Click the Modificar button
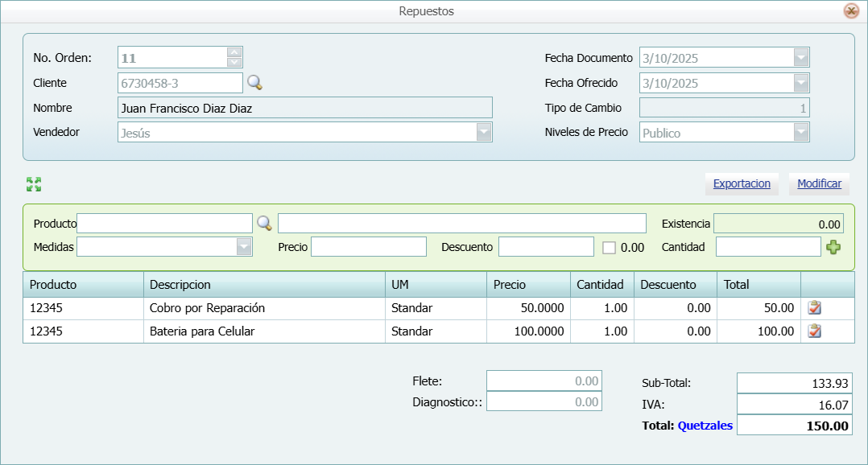 (819, 183)
